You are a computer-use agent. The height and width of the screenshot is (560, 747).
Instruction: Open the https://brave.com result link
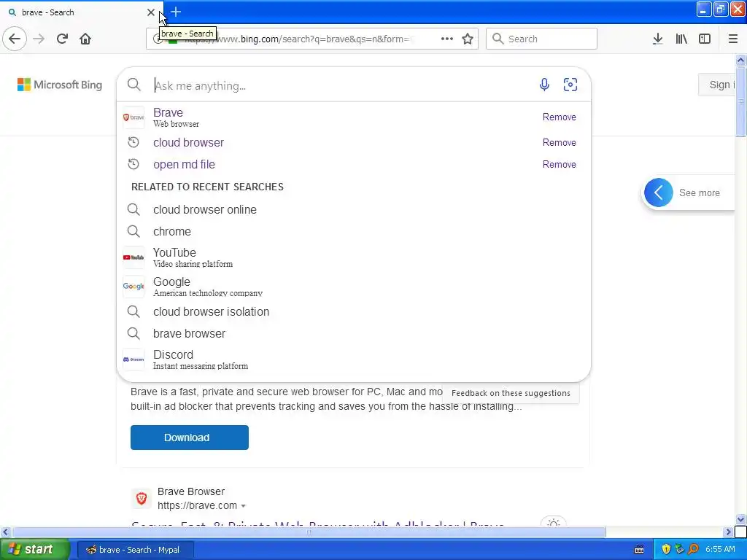[197, 505]
